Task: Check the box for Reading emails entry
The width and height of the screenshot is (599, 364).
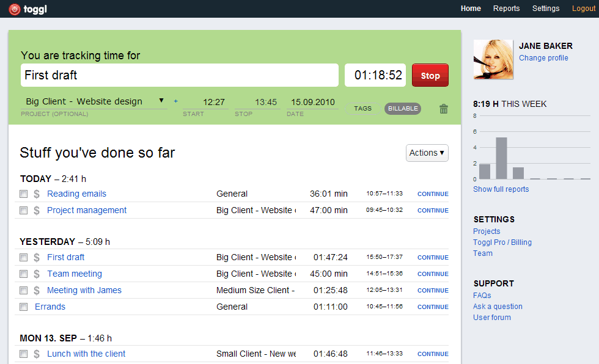Action: pos(23,194)
